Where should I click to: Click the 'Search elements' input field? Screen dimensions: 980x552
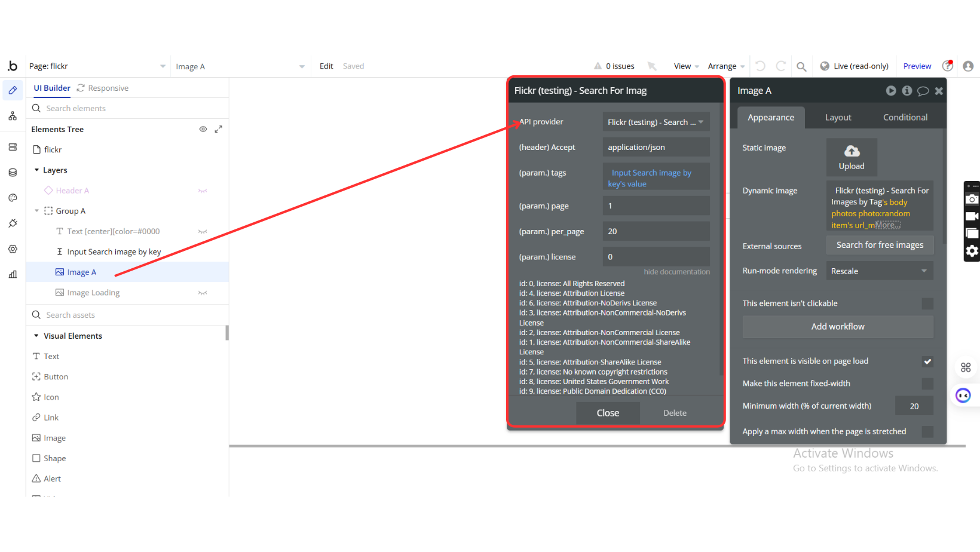(127, 109)
